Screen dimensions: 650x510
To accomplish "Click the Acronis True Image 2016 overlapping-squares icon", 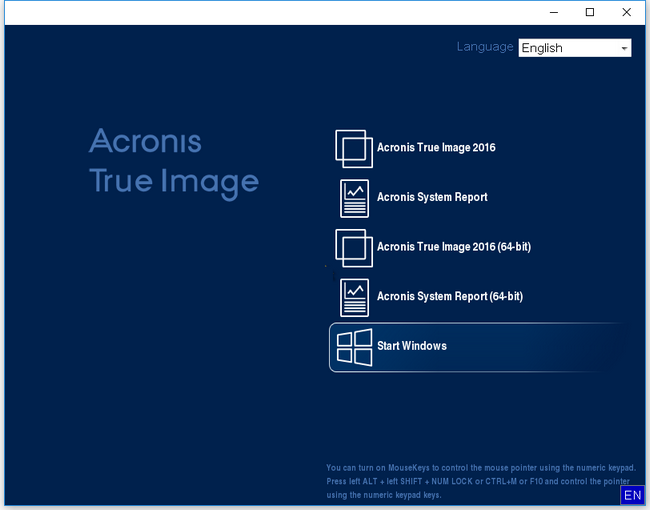I will click(354, 149).
